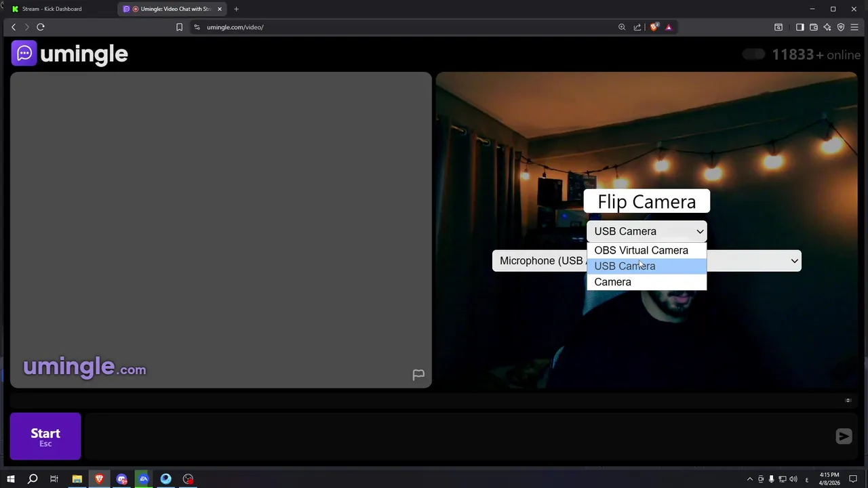This screenshot has width=868, height=488.
Task: Select USB Camera option in list
Action: (x=647, y=266)
